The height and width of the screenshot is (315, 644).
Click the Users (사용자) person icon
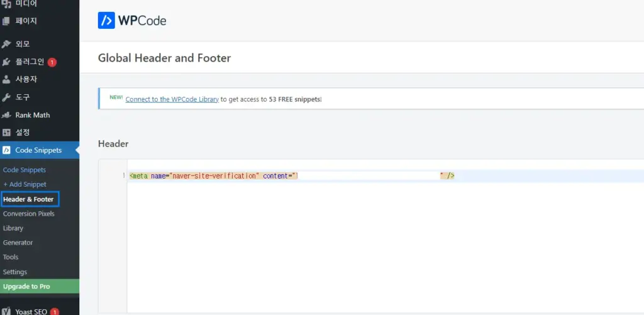pos(6,79)
